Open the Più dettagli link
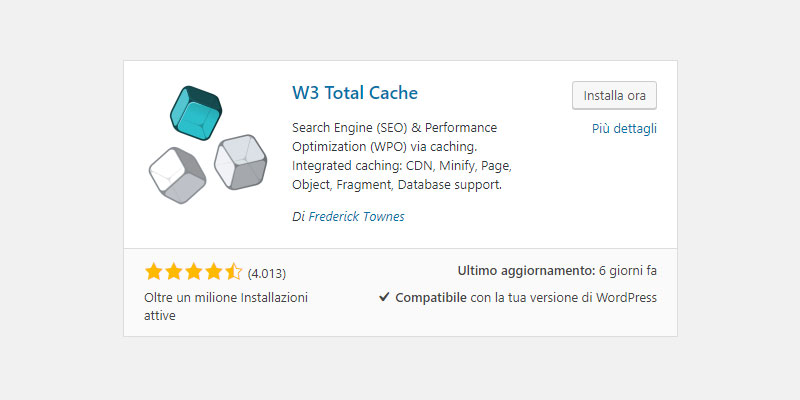Screen dimensions: 800x400 [624, 129]
